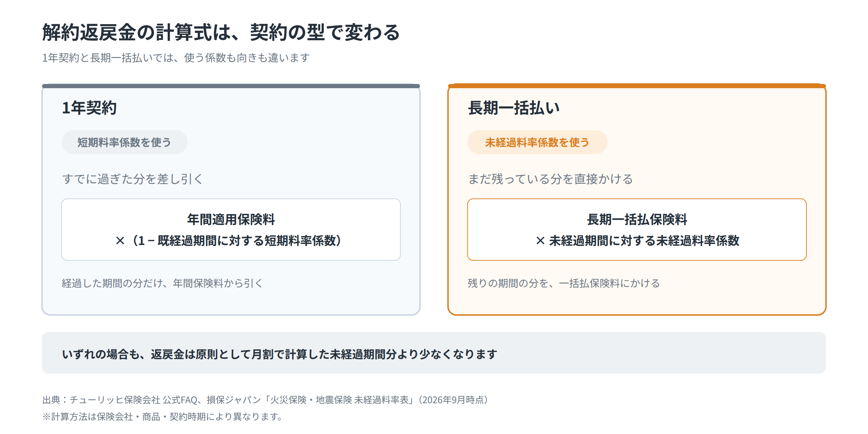Select the 1年契約 card heading
Screen dimensions: 868x434
(x=89, y=108)
